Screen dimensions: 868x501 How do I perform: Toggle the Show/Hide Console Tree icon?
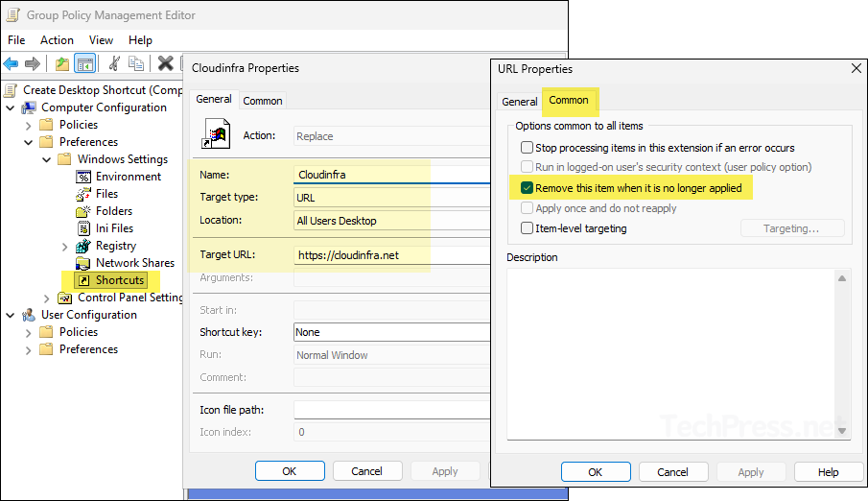(x=85, y=63)
